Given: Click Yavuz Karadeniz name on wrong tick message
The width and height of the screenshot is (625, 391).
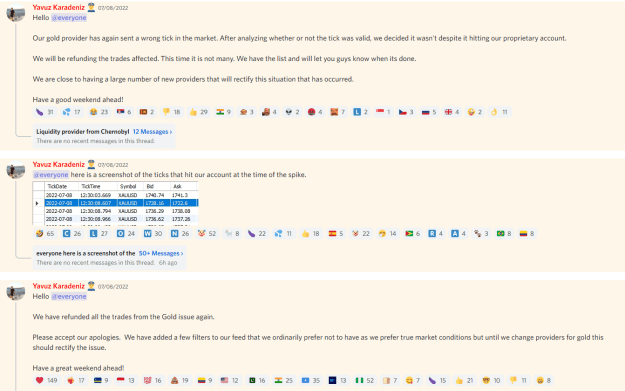Looking at the screenshot, I should click(x=59, y=7).
